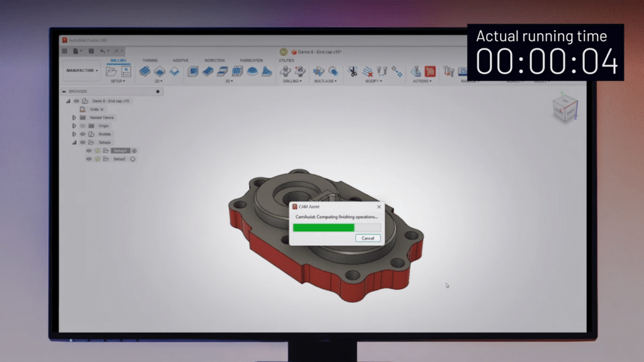This screenshot has height=362, width=644.
Task: Switch to the TURNING tab
Action: [x=150, y=60]
